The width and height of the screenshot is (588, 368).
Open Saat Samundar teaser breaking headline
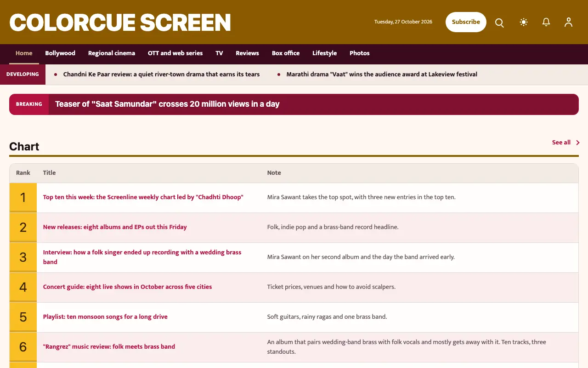tap(167, 104)
